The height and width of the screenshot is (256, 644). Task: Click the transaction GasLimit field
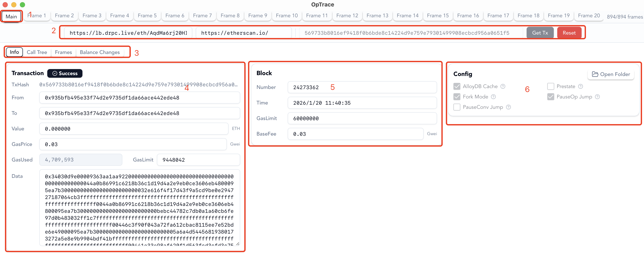pyautogui.click(x=198, y=160)
